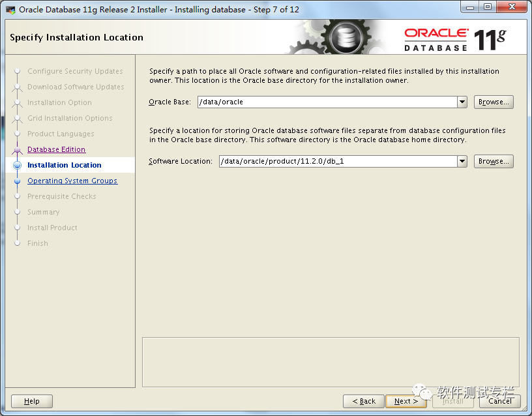Image resolution: width=532 pixels, height=416 pixels.
Task: Click the Database Edition step marker icon
Action: point(18,149)
